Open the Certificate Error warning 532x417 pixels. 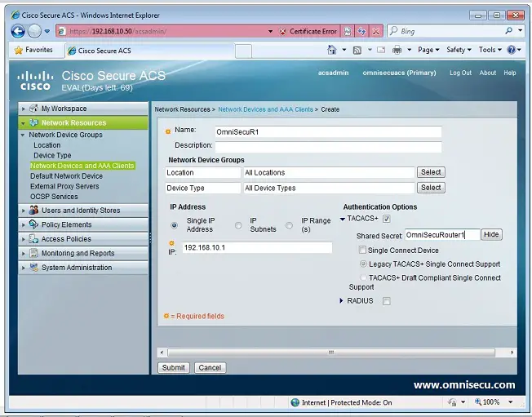[x=308, y=32]
